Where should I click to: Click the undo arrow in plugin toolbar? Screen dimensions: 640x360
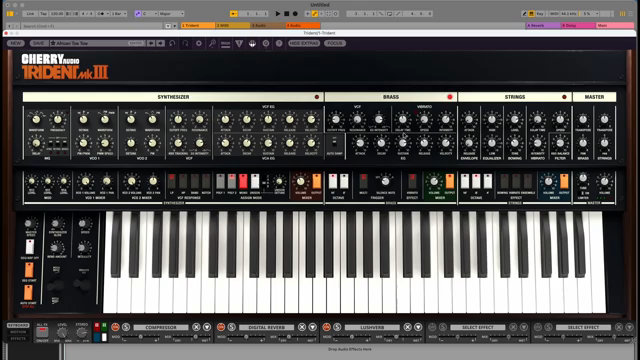pyautogui.click(x=172, y=43)
